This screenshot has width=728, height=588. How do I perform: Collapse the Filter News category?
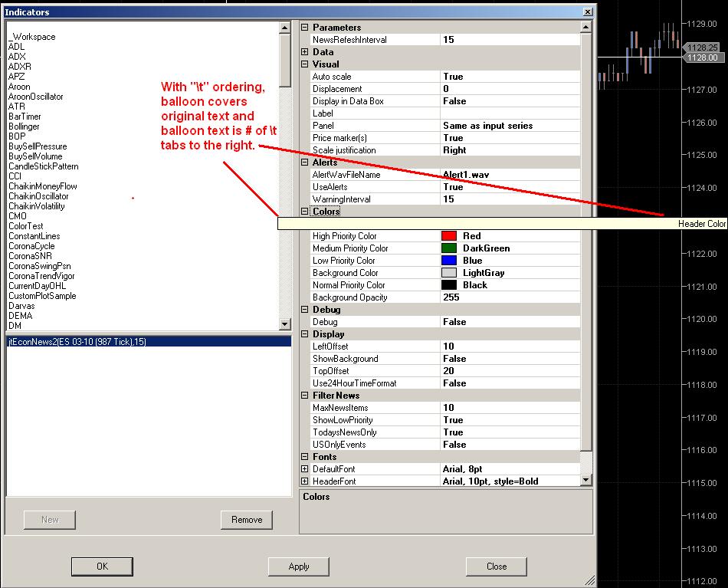304,396
